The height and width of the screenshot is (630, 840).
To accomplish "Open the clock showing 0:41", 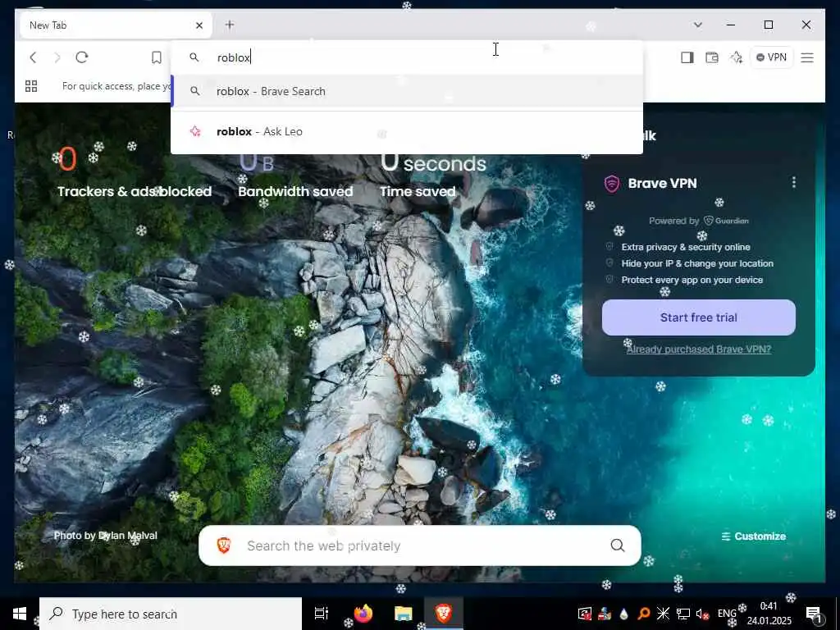I will [x=769, y=614].
